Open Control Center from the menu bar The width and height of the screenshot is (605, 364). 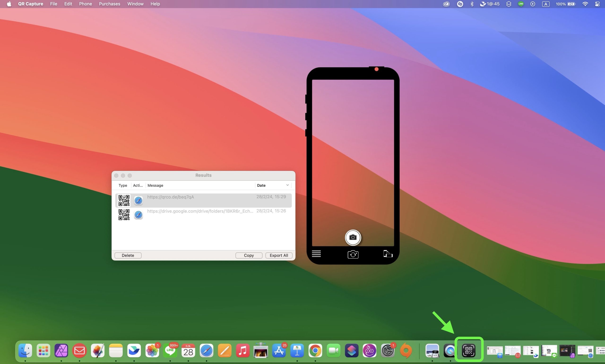pyautogui.click(x=597, y=4)
